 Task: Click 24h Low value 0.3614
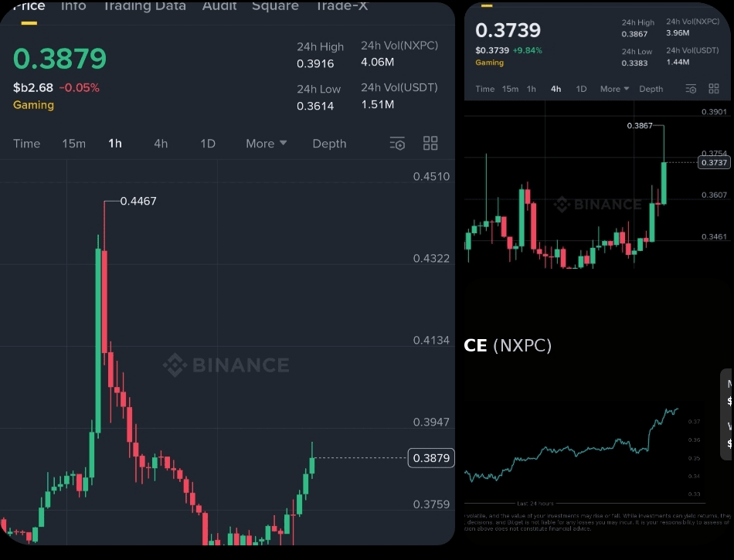tap(315, 106)
